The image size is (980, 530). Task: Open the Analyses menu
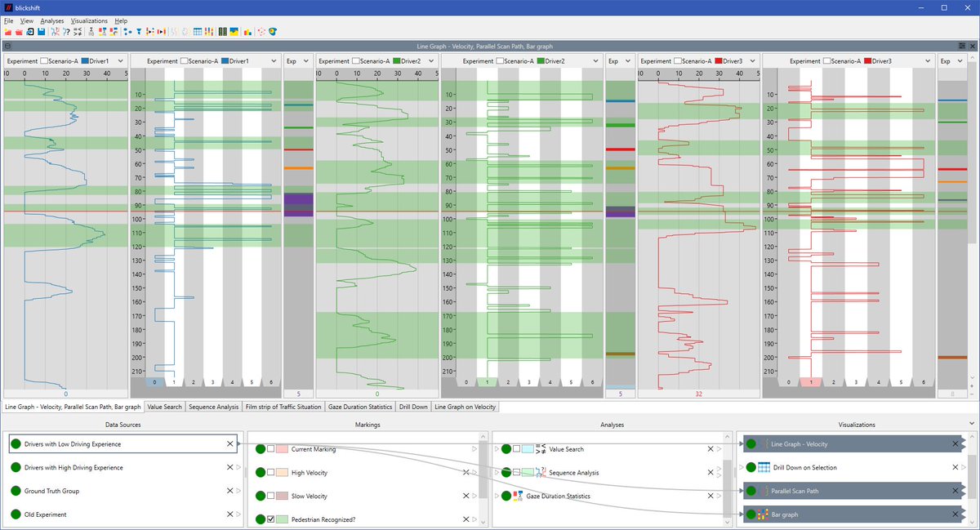click(51, 20)
